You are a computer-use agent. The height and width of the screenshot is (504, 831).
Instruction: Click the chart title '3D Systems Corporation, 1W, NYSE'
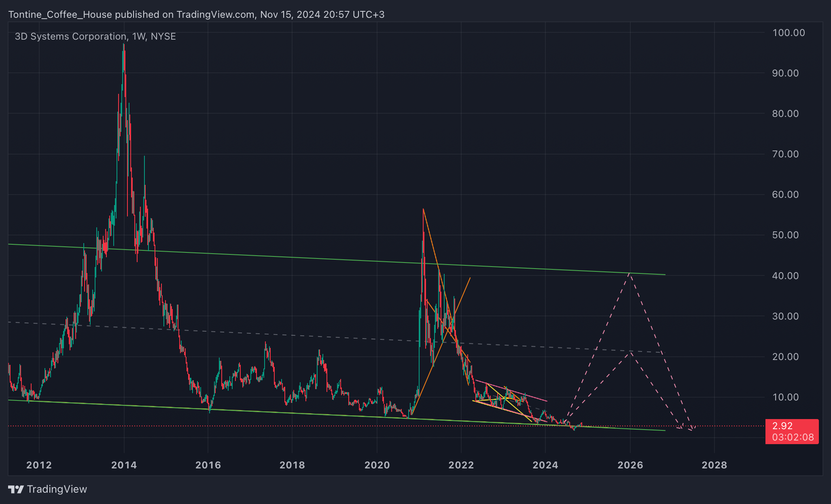point(95,36)
